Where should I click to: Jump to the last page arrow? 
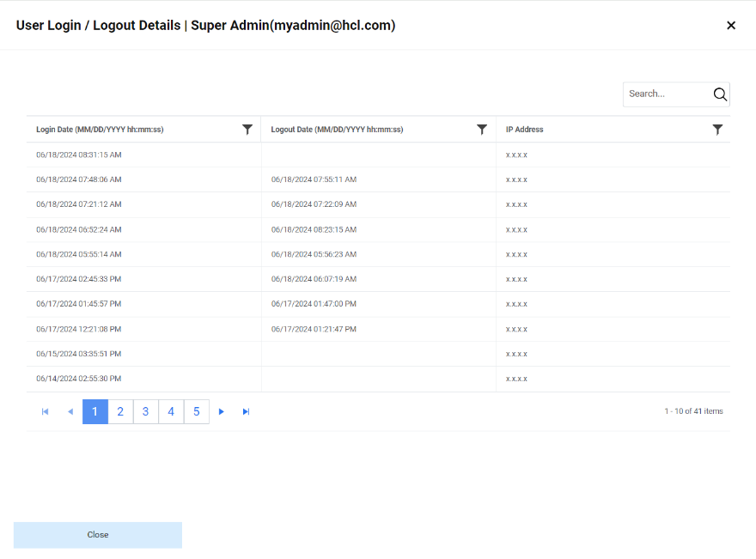(x=247, y=412)
